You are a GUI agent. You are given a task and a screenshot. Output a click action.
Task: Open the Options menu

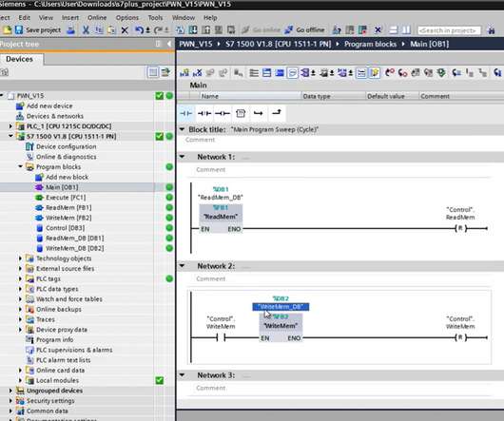pos(127,18)
